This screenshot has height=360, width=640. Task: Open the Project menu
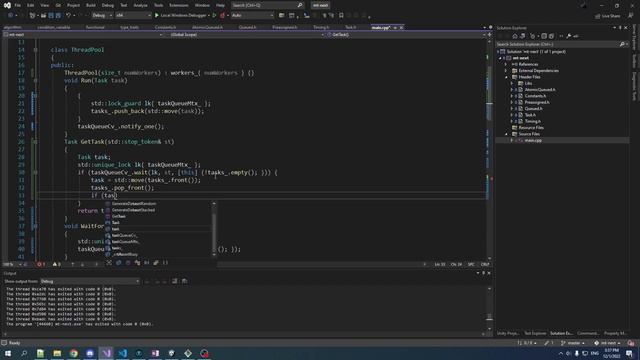tap(73, 5)
